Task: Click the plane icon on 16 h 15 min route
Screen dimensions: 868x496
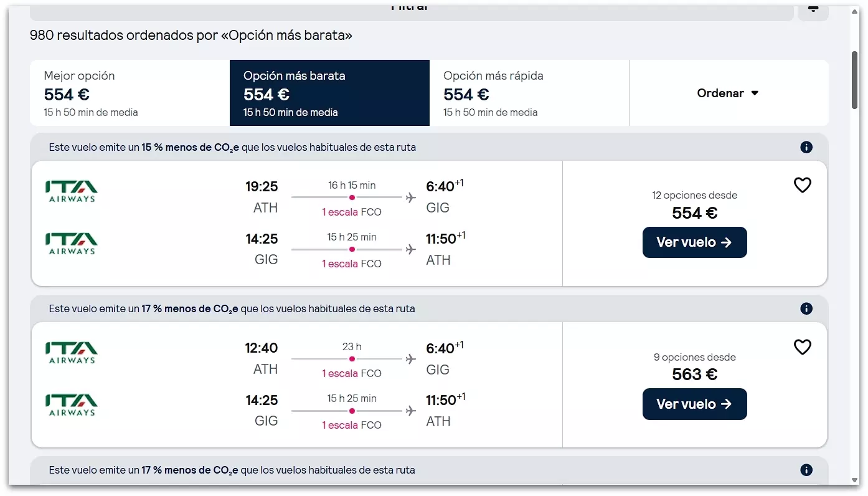Action: (x=410, y=198)
